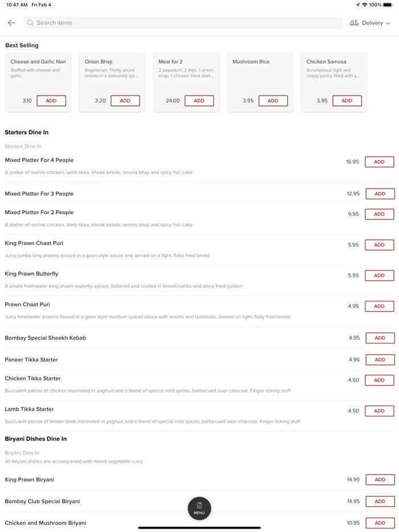Tap the location arrow status icon

point(358,5)
